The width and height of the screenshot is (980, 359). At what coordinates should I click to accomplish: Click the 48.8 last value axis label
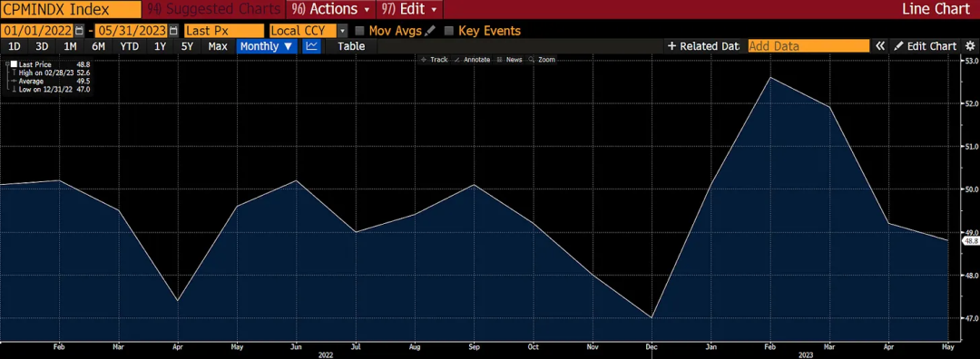972,241
